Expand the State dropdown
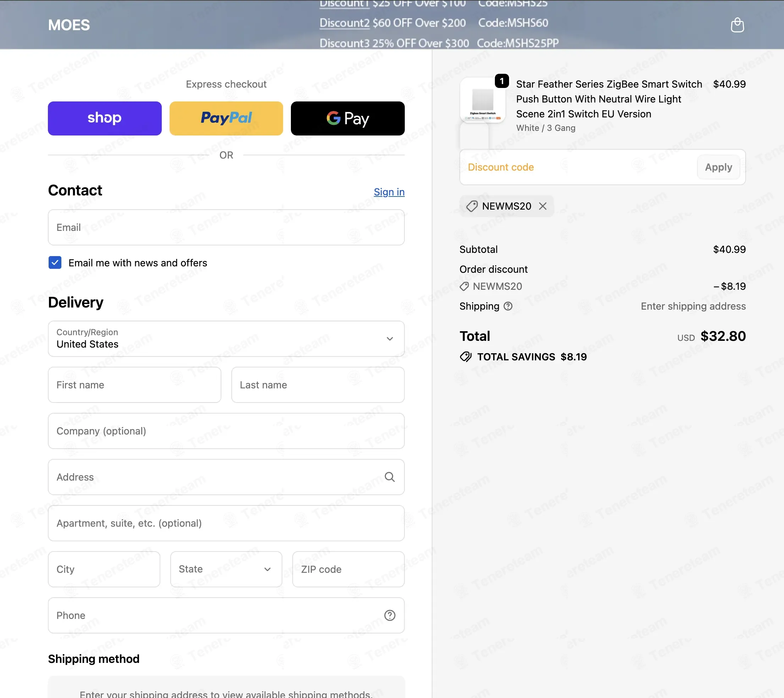Image resolution: width=784 pixels, height=698 pixels. [226, 569]
